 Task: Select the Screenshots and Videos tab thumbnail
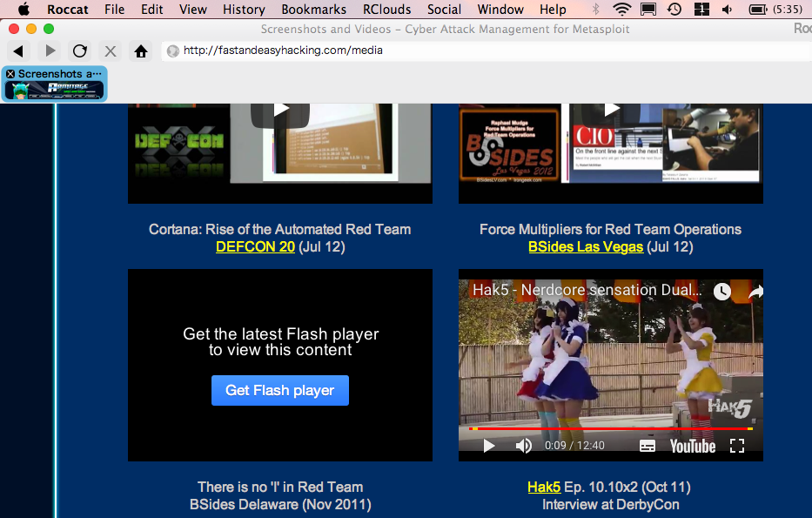pyautogui.click(x=54, y=84)
